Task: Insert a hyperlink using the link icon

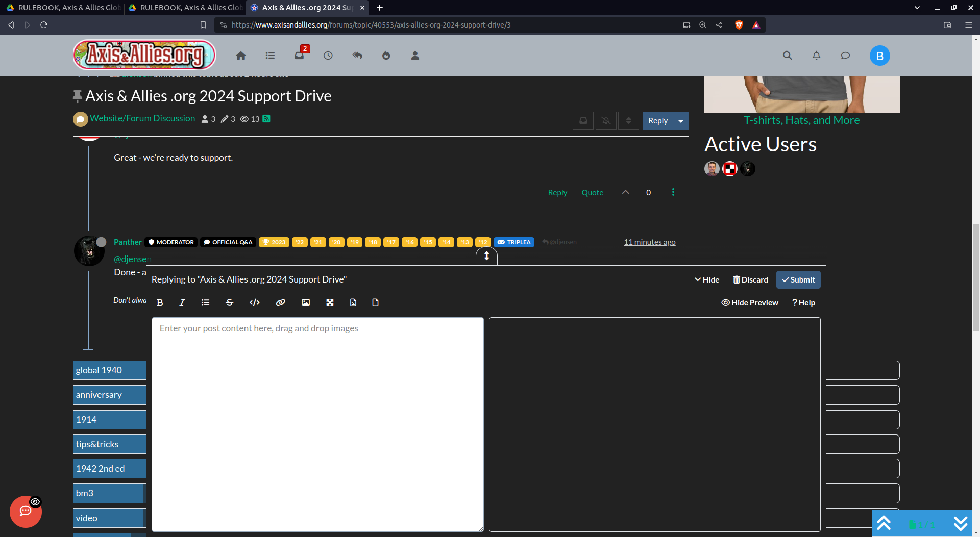Action: 280,303
